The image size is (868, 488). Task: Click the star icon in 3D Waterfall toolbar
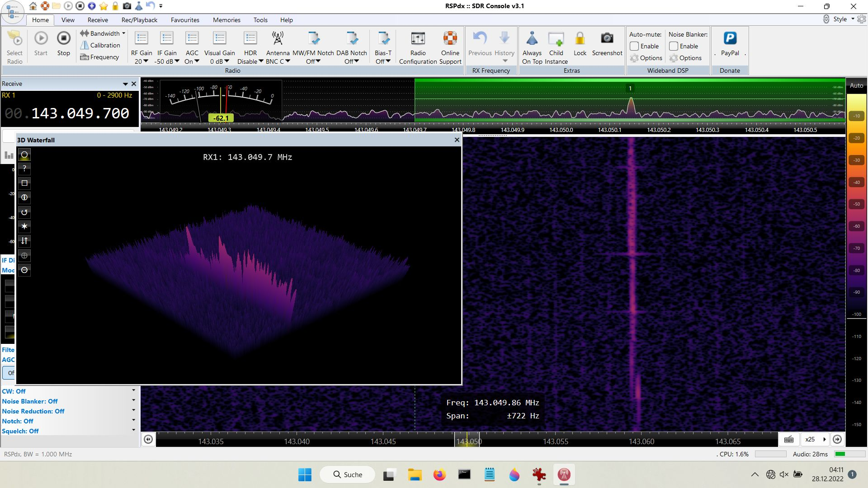pos(24,226)
